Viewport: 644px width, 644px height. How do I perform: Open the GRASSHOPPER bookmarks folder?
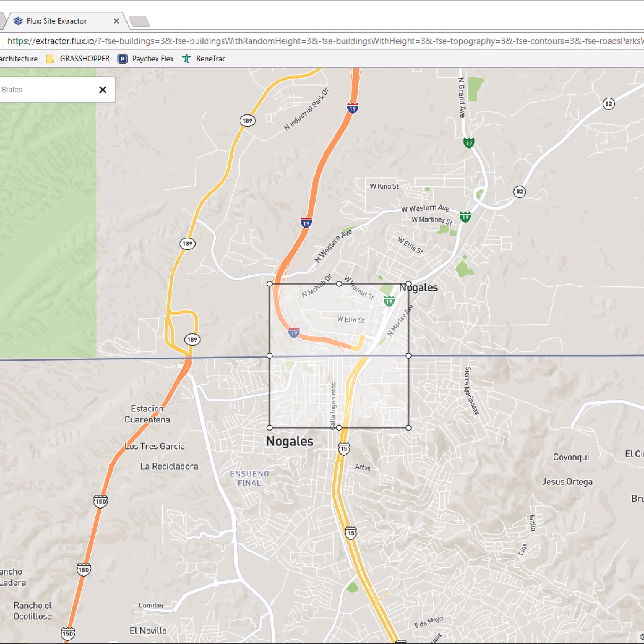click(x=84, y=59)
